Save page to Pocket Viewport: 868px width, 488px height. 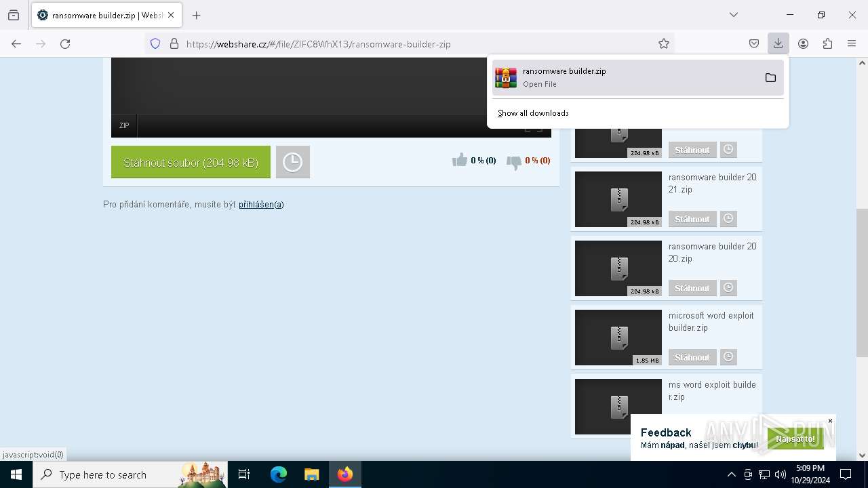tap(754, 43)
